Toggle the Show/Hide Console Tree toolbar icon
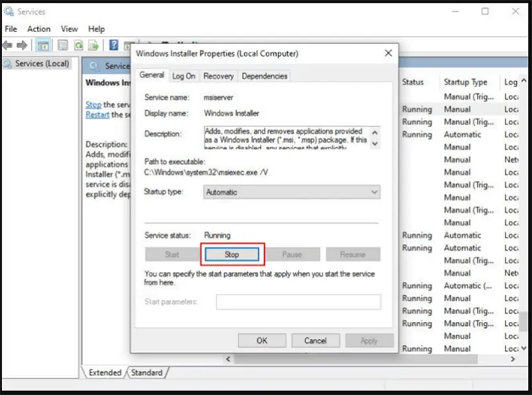The image size is (532, 395). click(43, 45)
